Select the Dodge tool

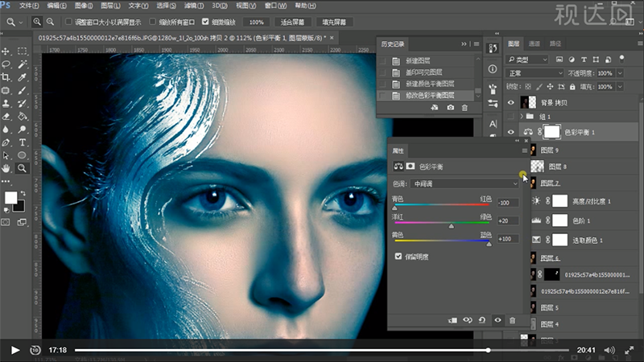[23, 130]
